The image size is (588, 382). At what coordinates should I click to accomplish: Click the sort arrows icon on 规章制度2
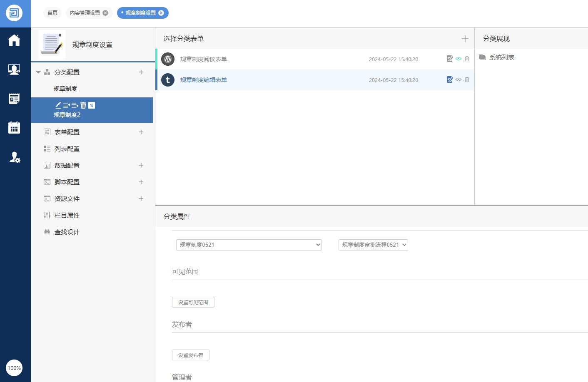coord(92,105)
